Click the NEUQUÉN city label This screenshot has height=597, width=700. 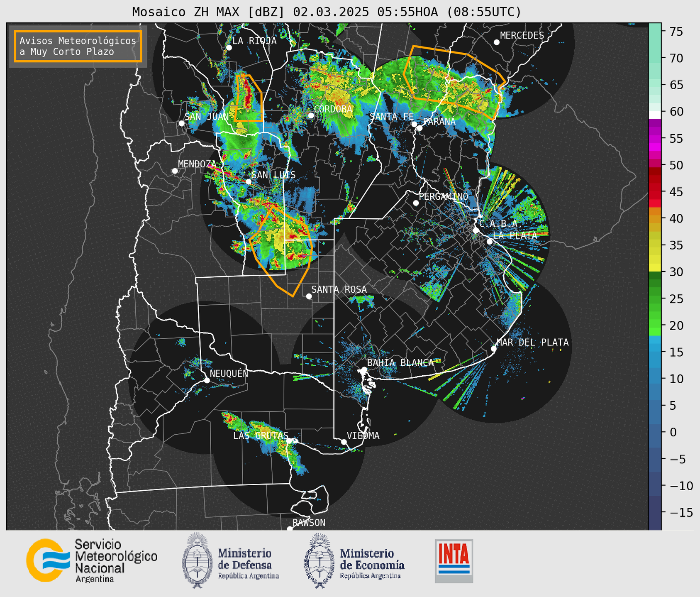pyautogui.click(x=229, y=373)
